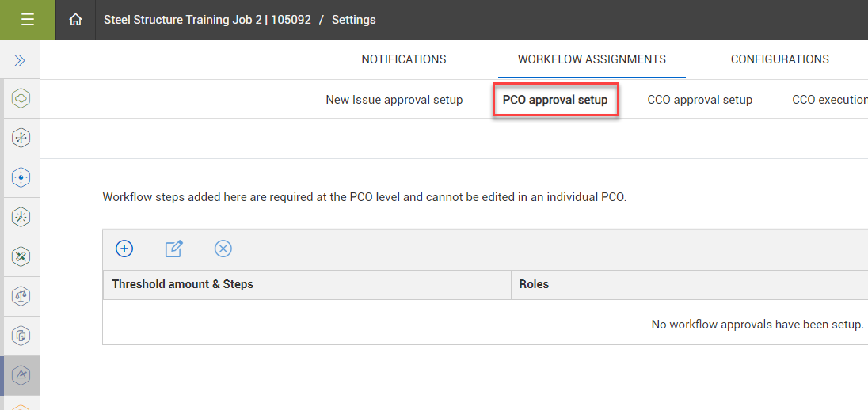Open the Workflow Assignments tab
This screenshot has height=410, width=868.
click(592, 59)
